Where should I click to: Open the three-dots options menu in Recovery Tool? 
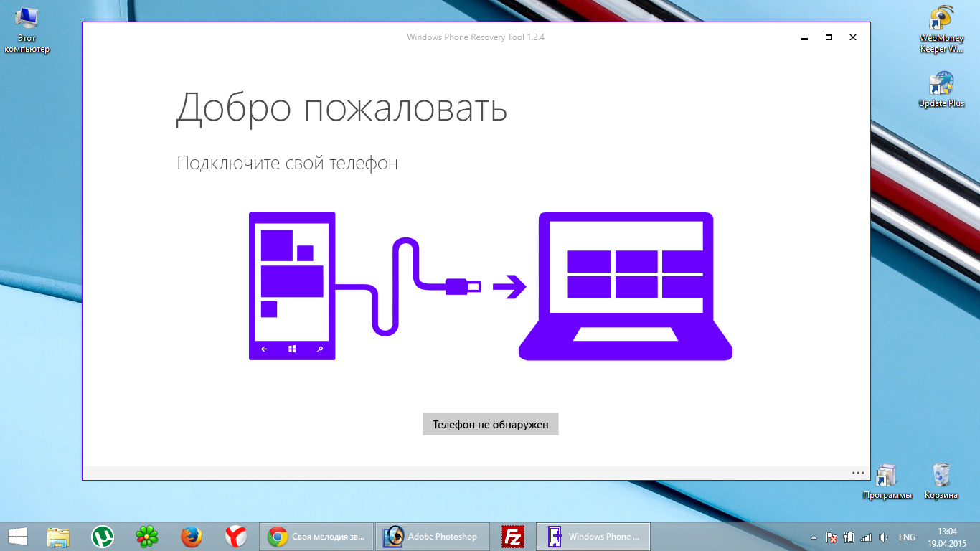(858, 473)
